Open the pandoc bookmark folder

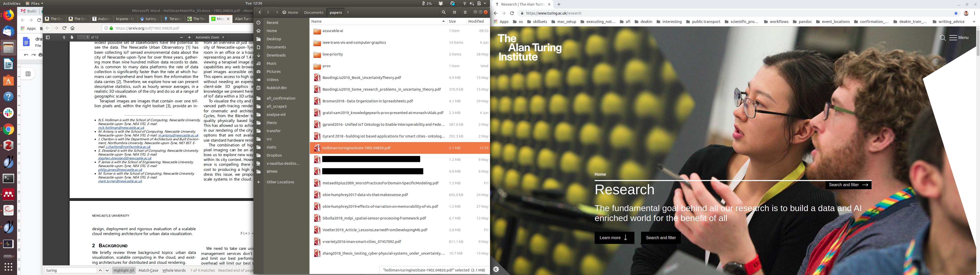point(802,22)
